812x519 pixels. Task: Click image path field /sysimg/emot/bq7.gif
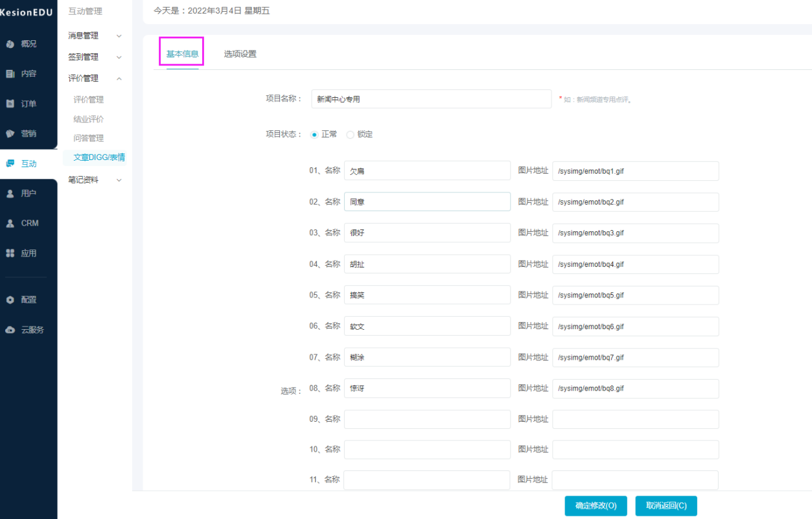[636, 358]
